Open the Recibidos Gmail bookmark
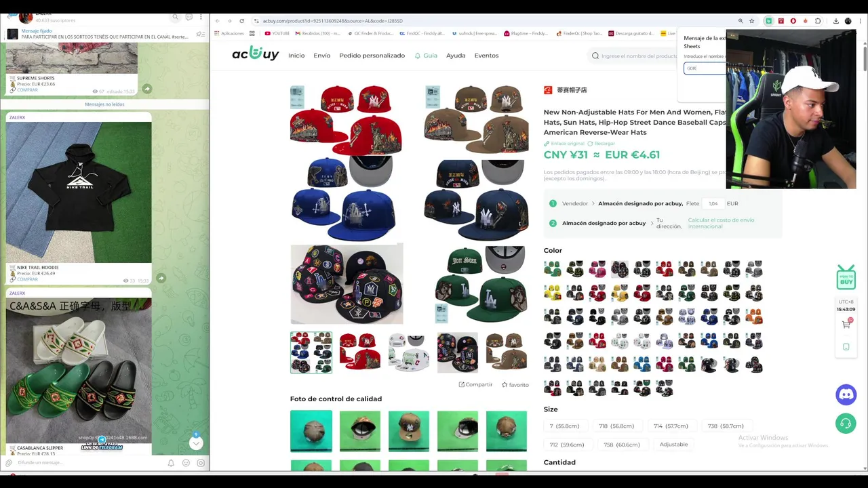The height and width of the screenshot is (488, 868). [x=317, y=33]
